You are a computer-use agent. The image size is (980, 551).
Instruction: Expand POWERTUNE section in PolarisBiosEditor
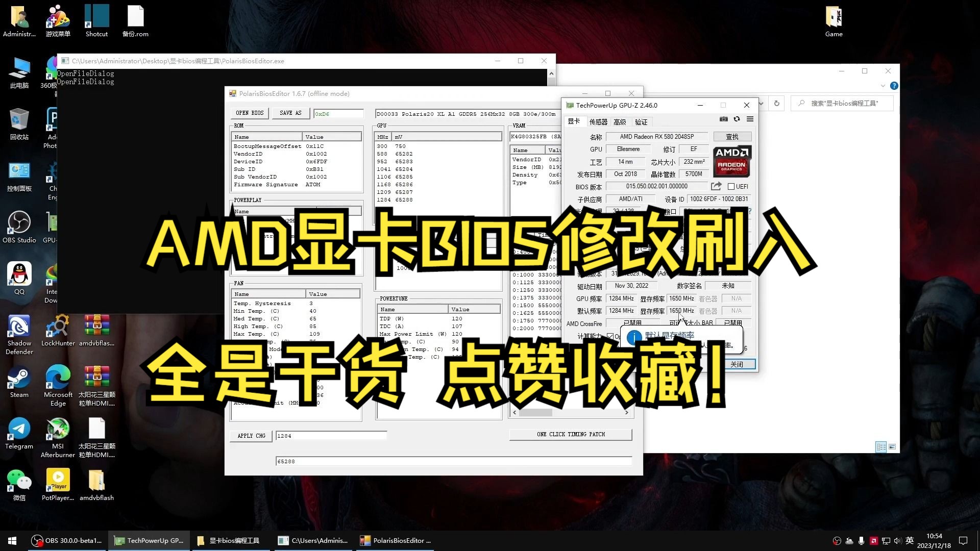pyautogui.click(x=393, y=298)
